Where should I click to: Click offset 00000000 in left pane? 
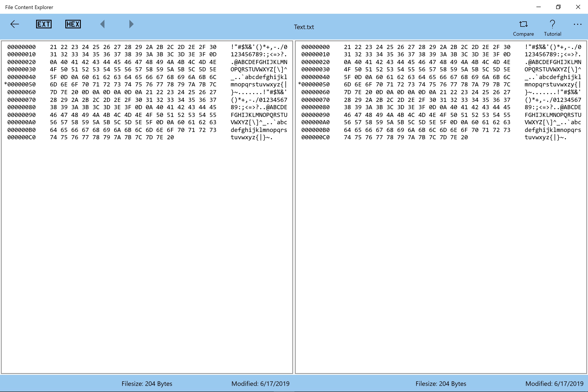point(21,47)
